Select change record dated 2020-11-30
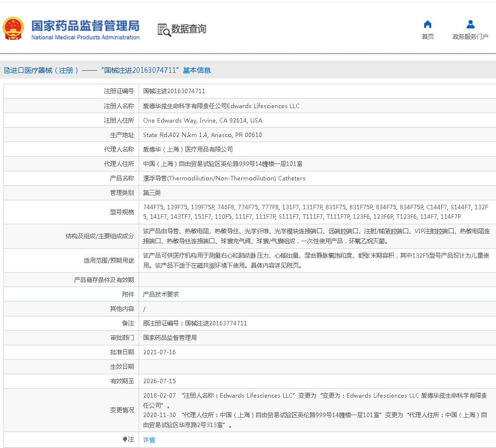This screenshot has width=496, height=448. point(315,420)
